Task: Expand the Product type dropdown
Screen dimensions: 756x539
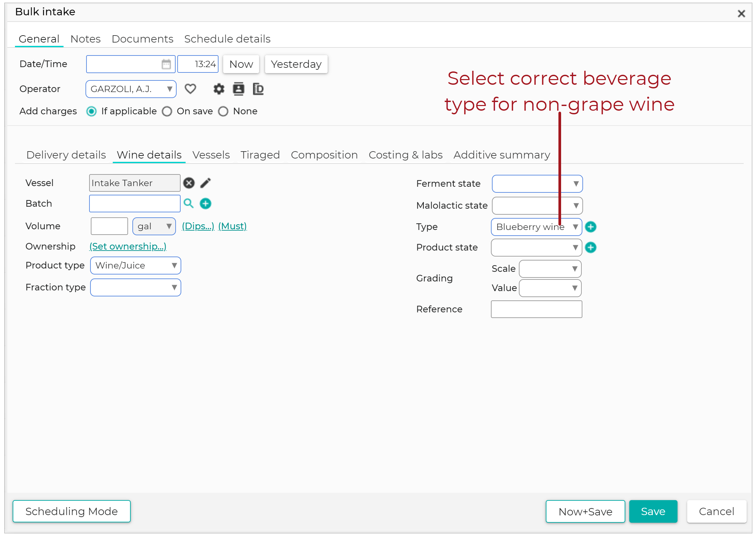Action: pyautogui.click(x=136, y=266)
